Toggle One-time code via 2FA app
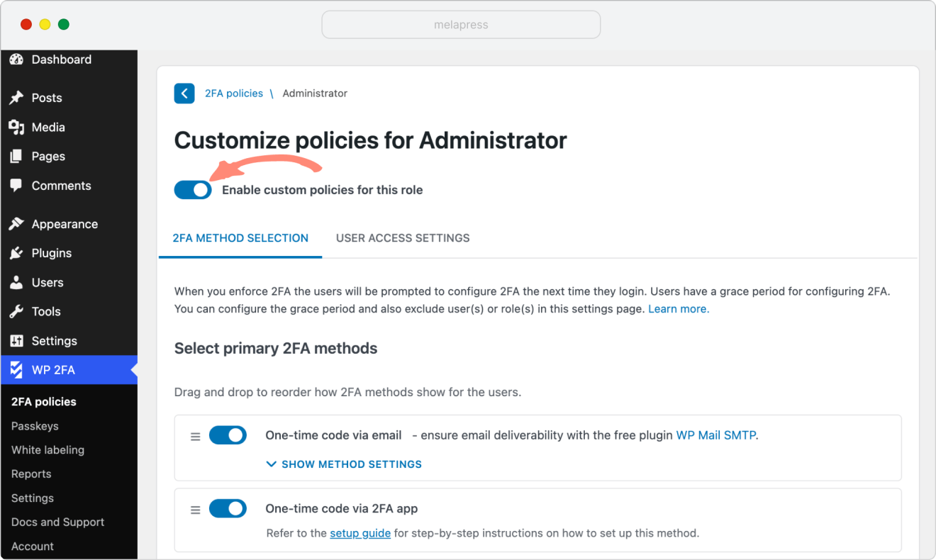The image size is (936, 560). [x=228, y=508]
